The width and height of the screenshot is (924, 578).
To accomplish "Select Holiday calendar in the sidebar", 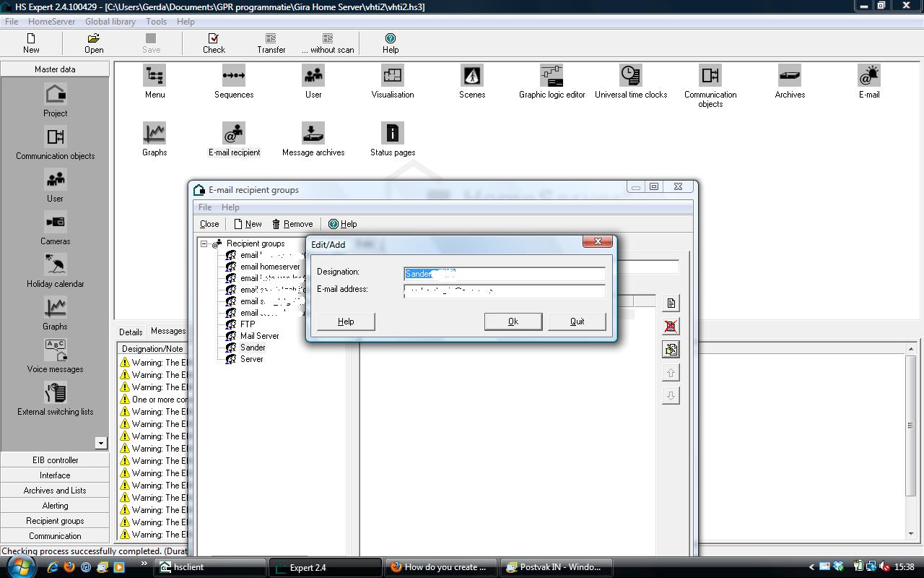I will coord(56,267).
